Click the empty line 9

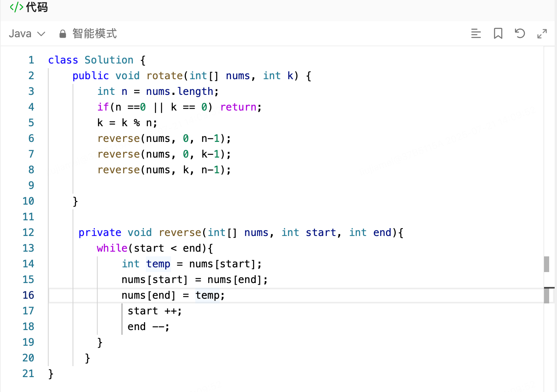point(296,185)
